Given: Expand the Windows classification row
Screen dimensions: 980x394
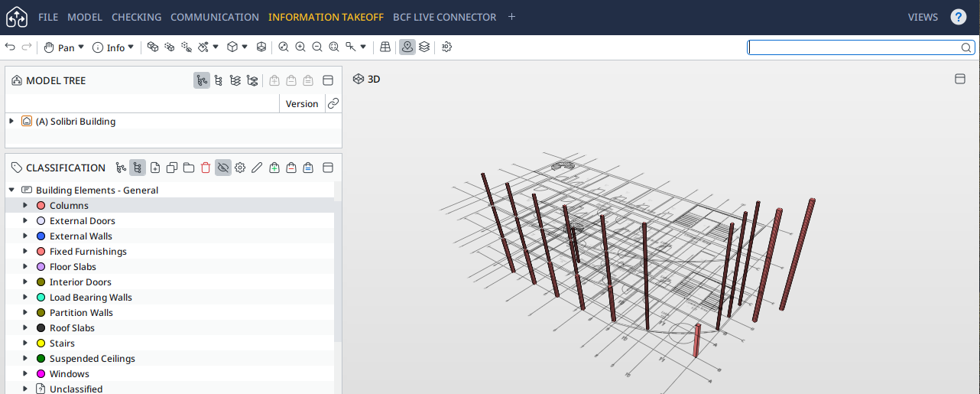Looking at the screenshot, I should [x=25, y=373].
